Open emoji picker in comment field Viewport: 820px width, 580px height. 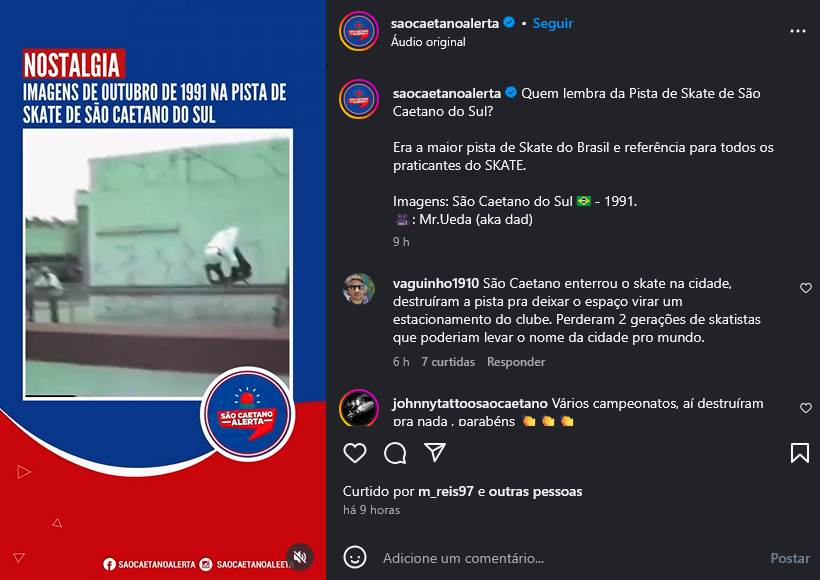coord(355,558)
